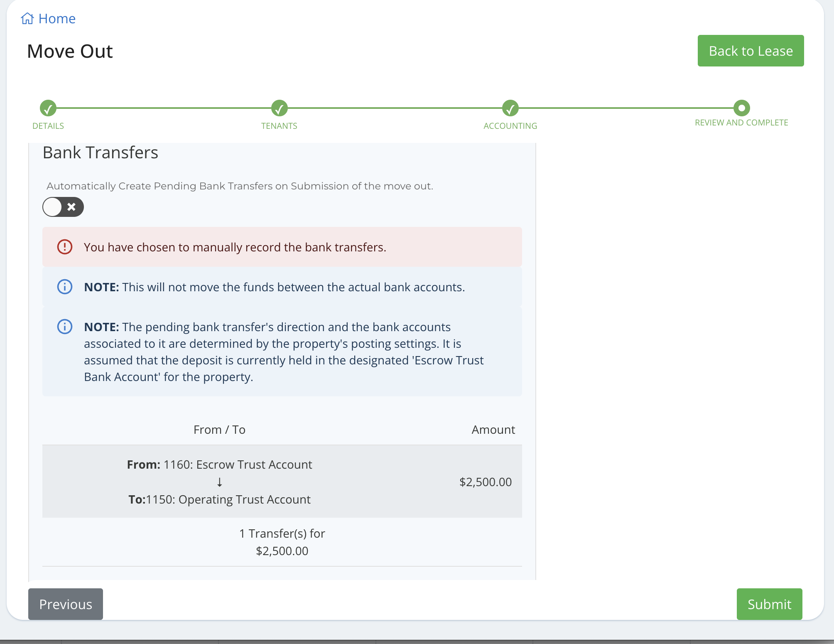834x644 pixels.
Task: Click the Back to Lease button
Action: point(750,51)
